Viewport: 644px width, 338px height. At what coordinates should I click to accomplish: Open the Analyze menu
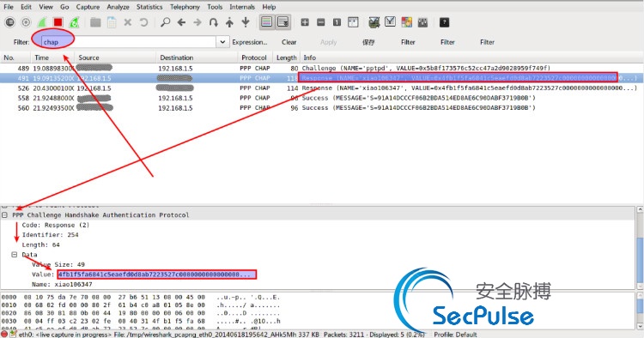118,7
